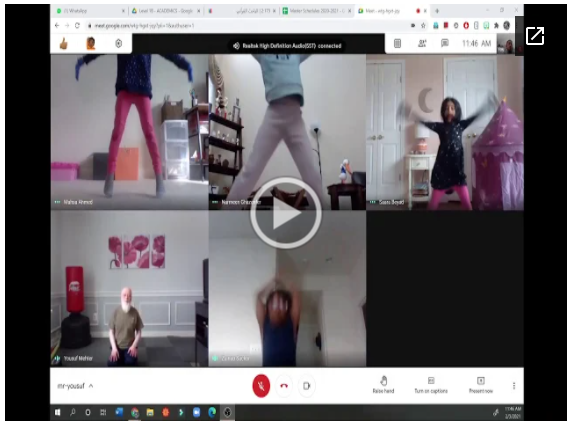Open the grid layout icon top right
The height and width of the screenshot is (430, 574).
(x=397, y=44)
